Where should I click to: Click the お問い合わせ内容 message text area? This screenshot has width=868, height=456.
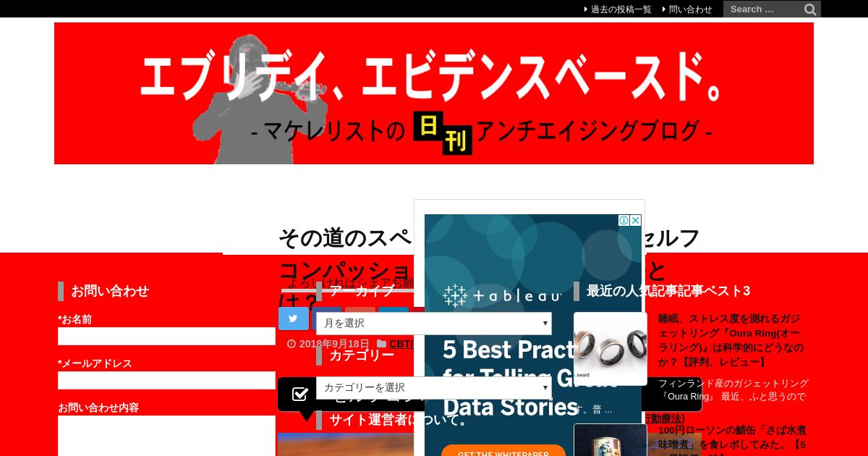[166, 436]
